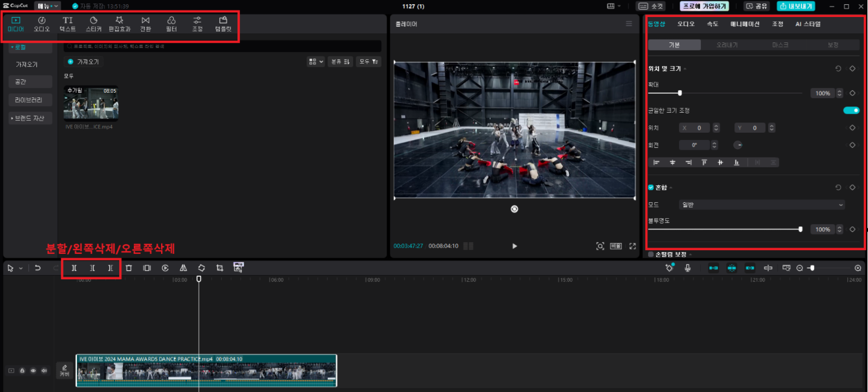Open the 오디오 panel in top toolbar

42,24
